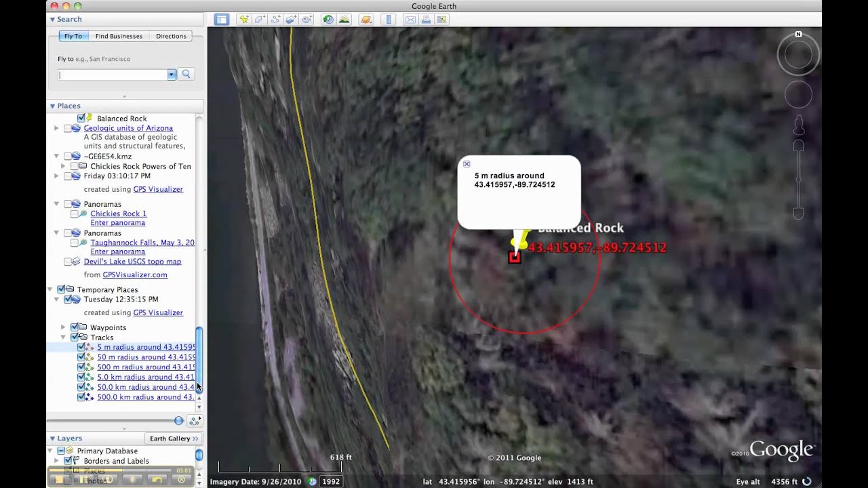
Task: Click the streaming indicator beside Eye alt
Action: pos(807,482)
